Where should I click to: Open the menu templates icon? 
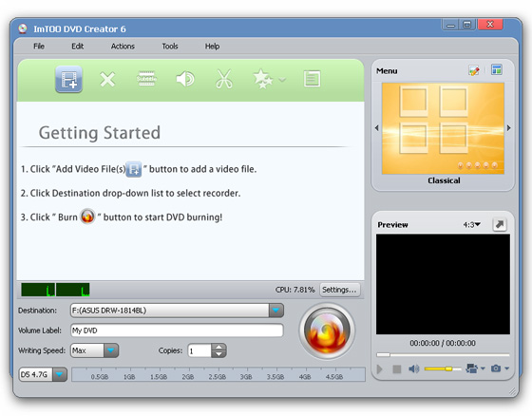[497, 69]
